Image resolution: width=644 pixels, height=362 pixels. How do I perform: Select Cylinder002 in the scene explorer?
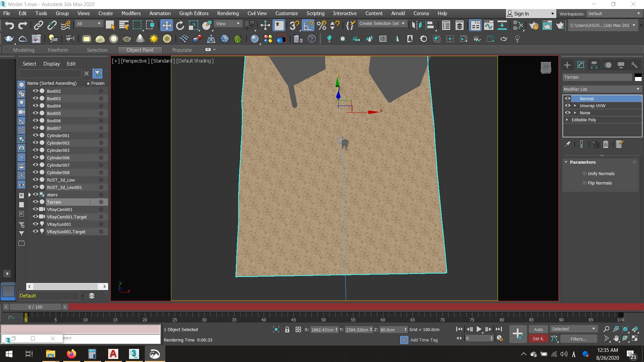click(58, 143)
